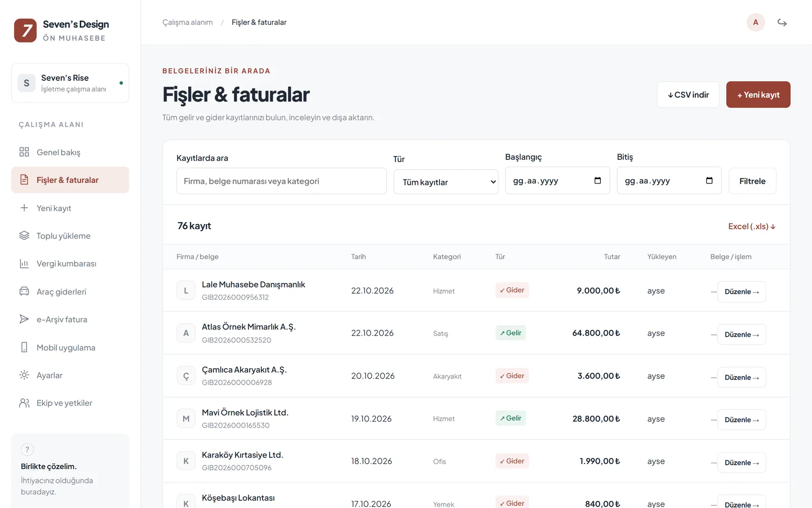Open calendar picker in Başlangıç field
Image resolution: width=812 pixels, height=508 pixels.
[x=597, y=180]
